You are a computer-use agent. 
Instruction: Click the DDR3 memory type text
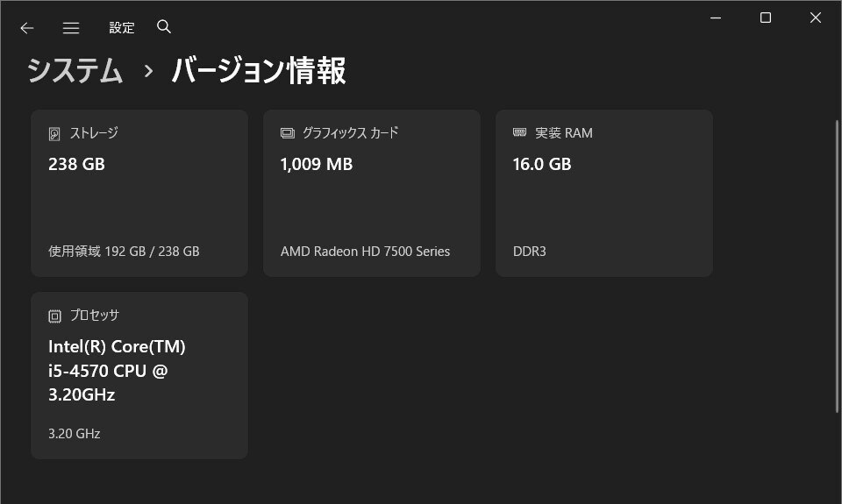pos(530,252)
